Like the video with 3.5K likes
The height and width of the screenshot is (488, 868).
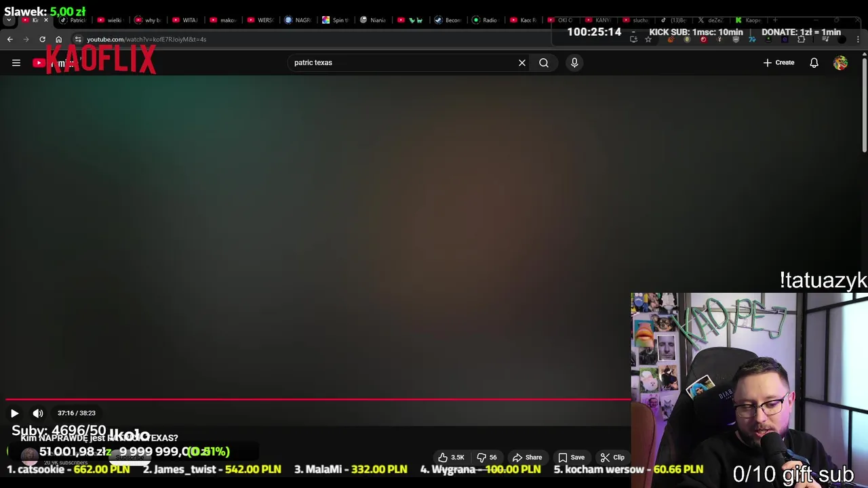click(x=452, y=457)
